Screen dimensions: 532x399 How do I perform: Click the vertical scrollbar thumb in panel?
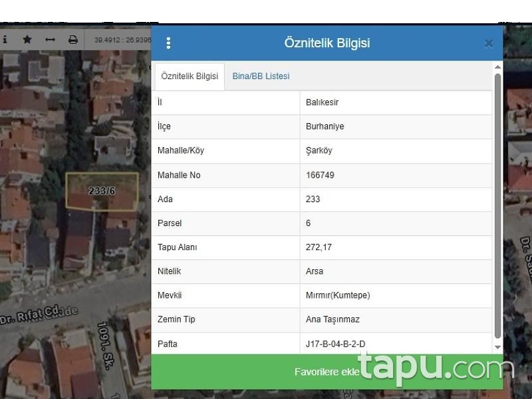497,206
